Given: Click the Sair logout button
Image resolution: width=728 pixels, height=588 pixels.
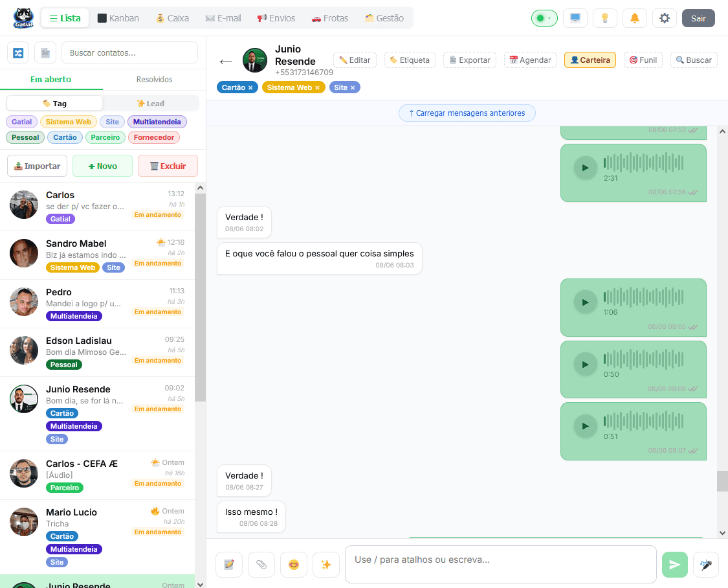Looking at the screenshot, I should pos(698,18).
